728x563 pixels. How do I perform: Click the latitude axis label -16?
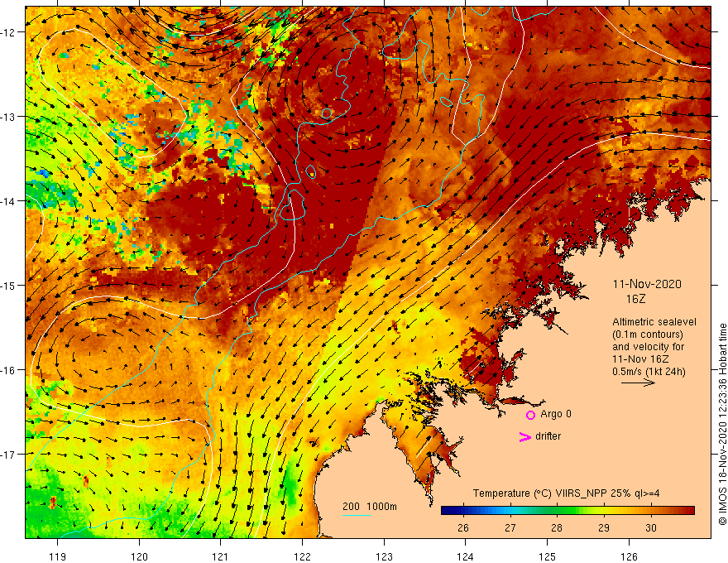[8, 370]
